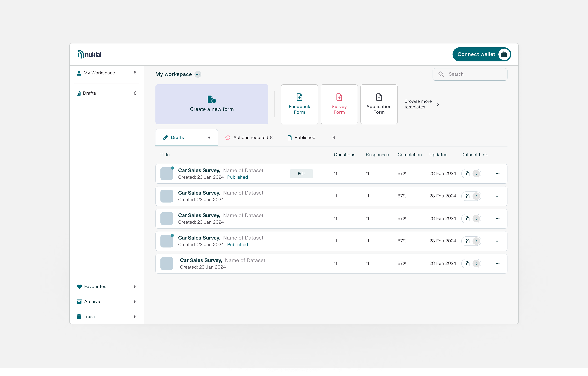Click the Favourites heart icon

coord(79,287)
